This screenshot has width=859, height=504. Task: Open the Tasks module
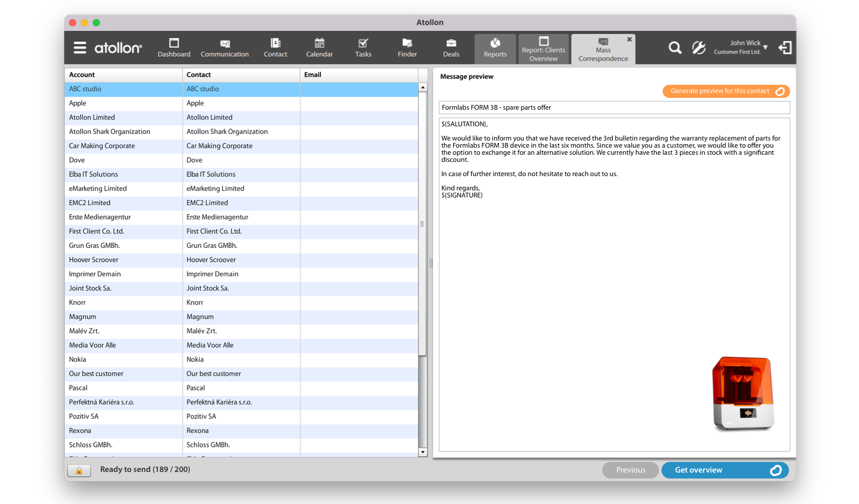coord(363,48)
